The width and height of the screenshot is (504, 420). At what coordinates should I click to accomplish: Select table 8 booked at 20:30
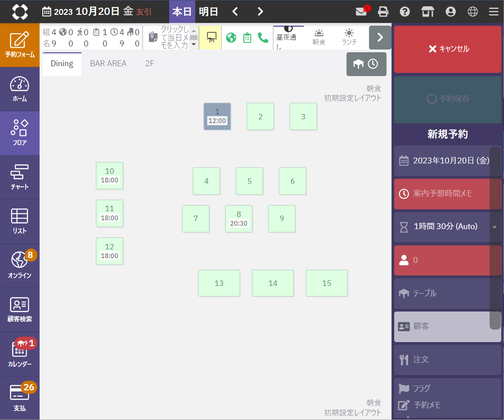coord(238,219)
